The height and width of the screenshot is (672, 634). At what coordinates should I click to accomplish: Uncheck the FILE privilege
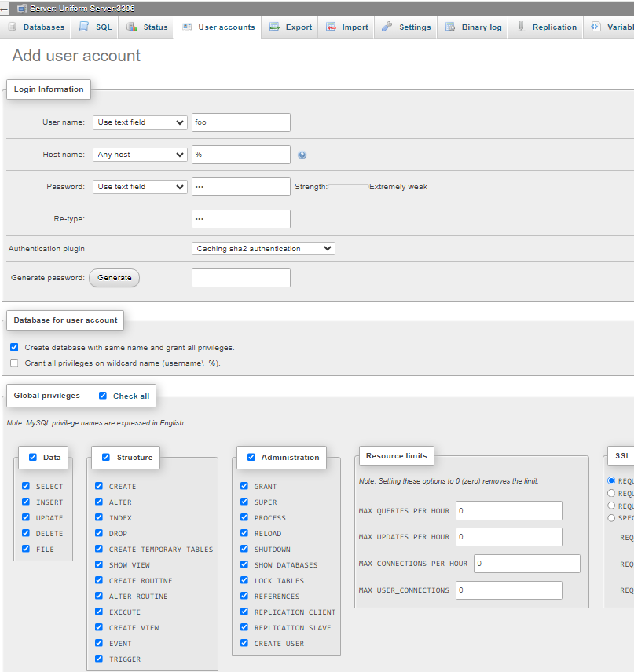[26, 549]
